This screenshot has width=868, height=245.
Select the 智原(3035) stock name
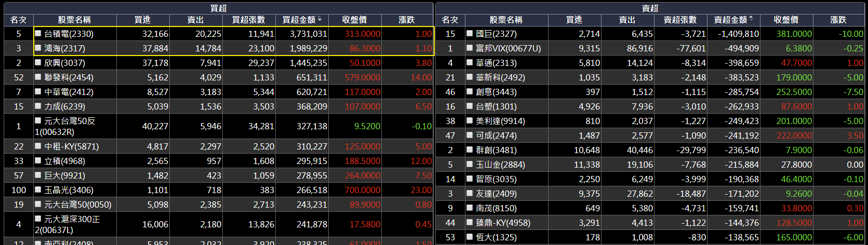point(496,179)
